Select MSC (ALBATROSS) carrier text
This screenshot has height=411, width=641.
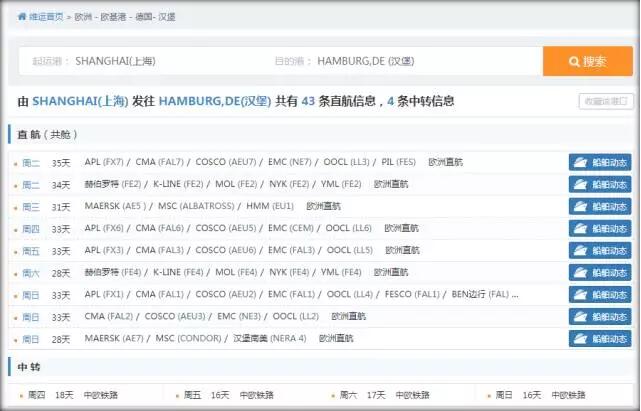pos(196,206)
